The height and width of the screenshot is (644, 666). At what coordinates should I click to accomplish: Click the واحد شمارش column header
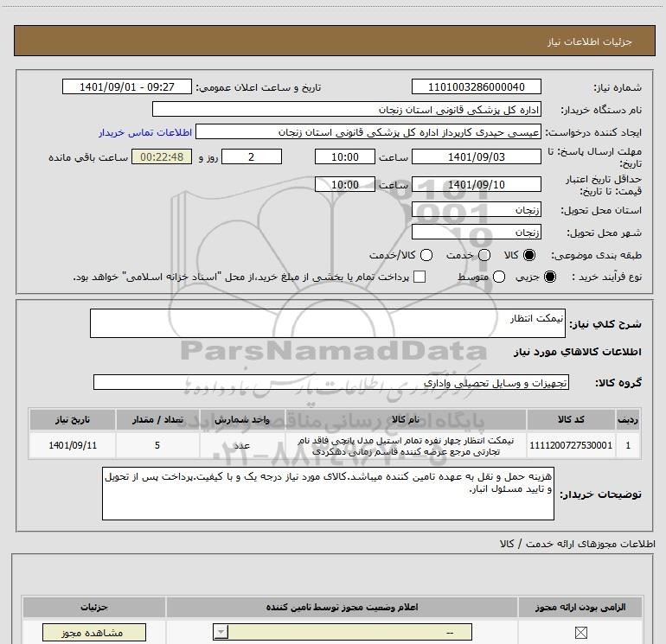[x=242, y=419]
